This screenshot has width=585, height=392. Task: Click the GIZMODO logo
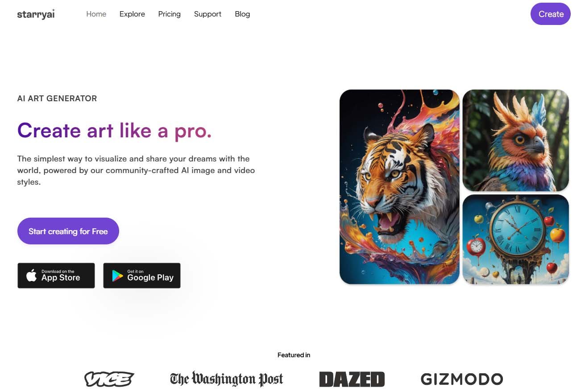point(462,379)
